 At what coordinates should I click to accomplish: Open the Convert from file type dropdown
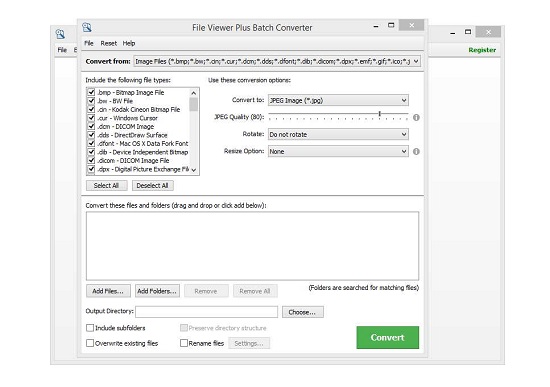(277, 61)
